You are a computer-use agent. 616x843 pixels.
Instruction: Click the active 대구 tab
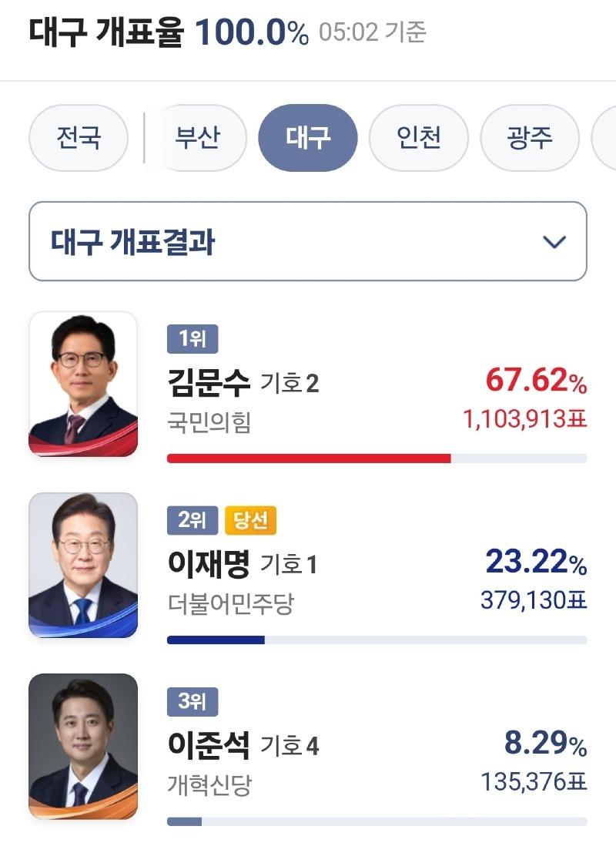coord(308,138)
